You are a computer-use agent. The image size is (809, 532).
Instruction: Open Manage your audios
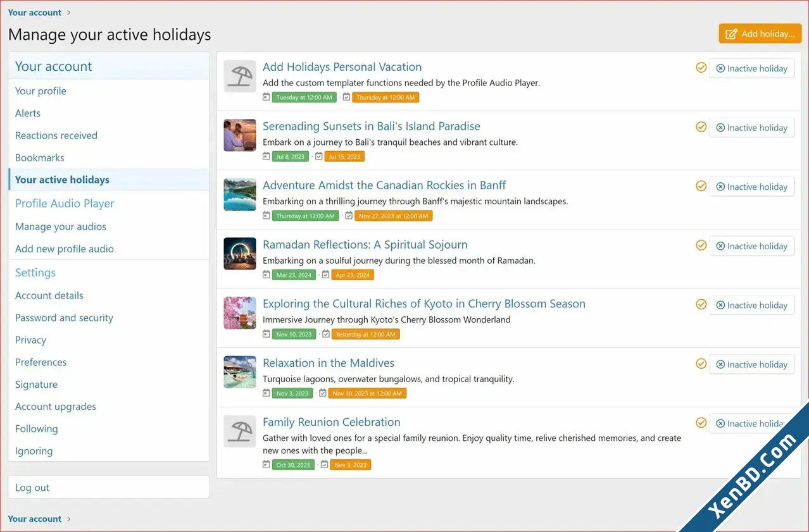[61, 226]
